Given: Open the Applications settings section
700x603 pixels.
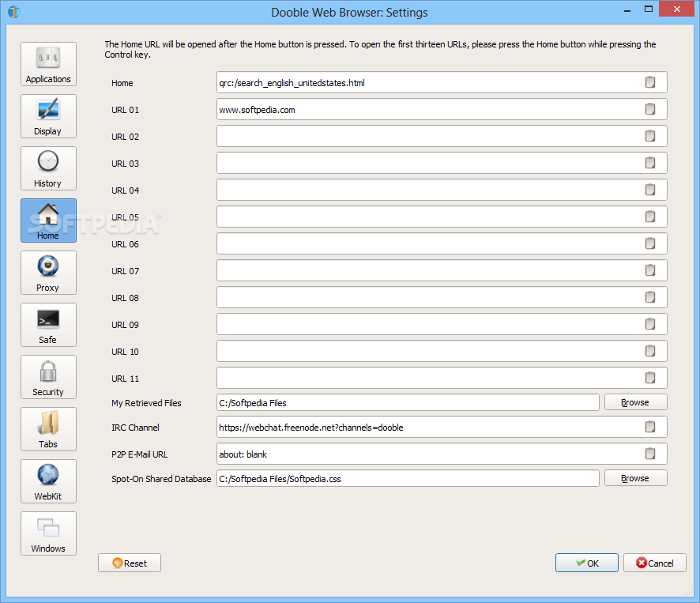Looking at the screenshot, I should pos(48,64).
